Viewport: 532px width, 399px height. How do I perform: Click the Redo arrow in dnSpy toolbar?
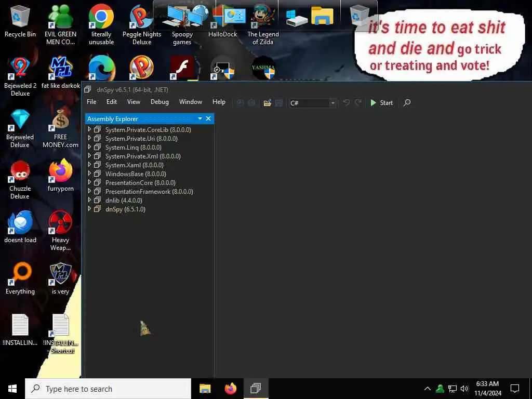(x=358, y=102)
